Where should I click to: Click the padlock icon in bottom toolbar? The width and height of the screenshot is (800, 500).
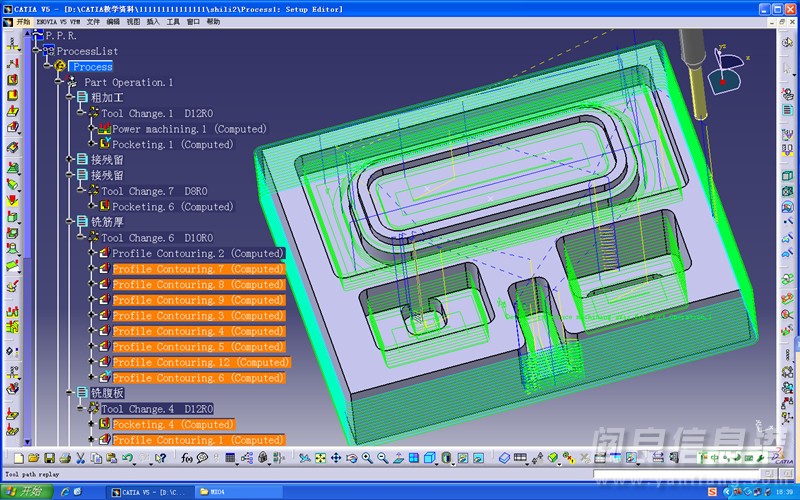[263, 458]
